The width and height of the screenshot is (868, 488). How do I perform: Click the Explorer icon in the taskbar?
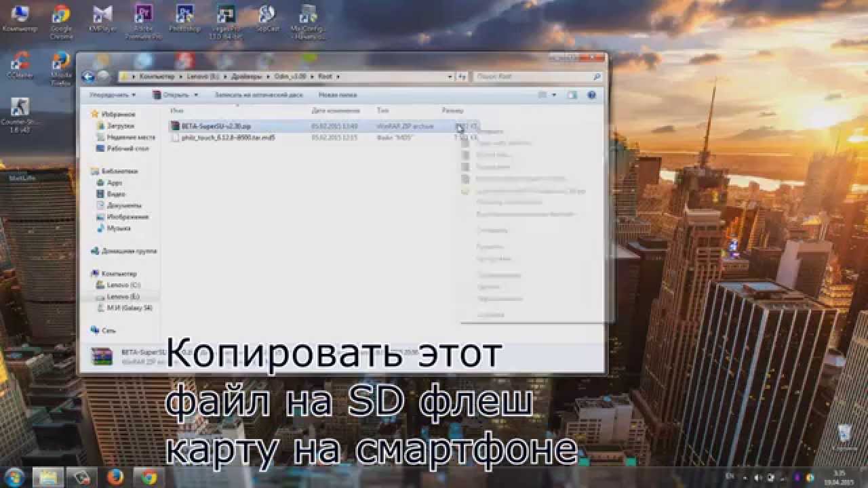pos(48,477)
